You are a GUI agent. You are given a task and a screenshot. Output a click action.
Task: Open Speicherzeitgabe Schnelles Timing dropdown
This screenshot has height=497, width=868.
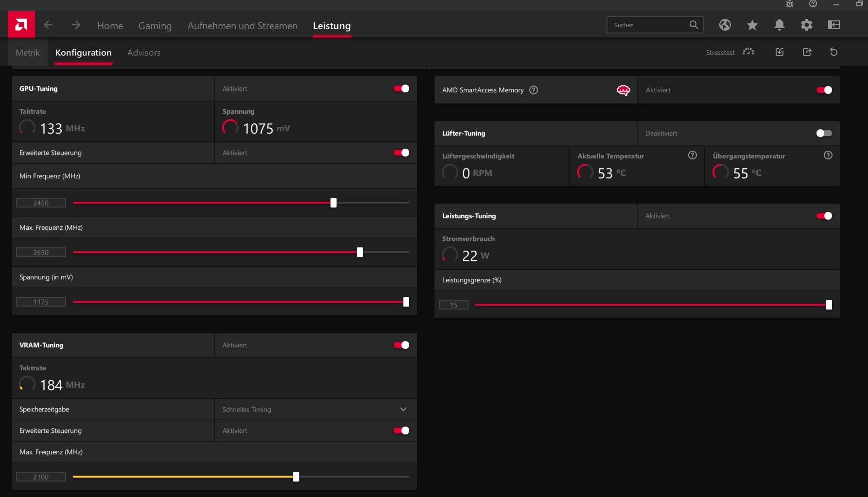click(315, 410)
